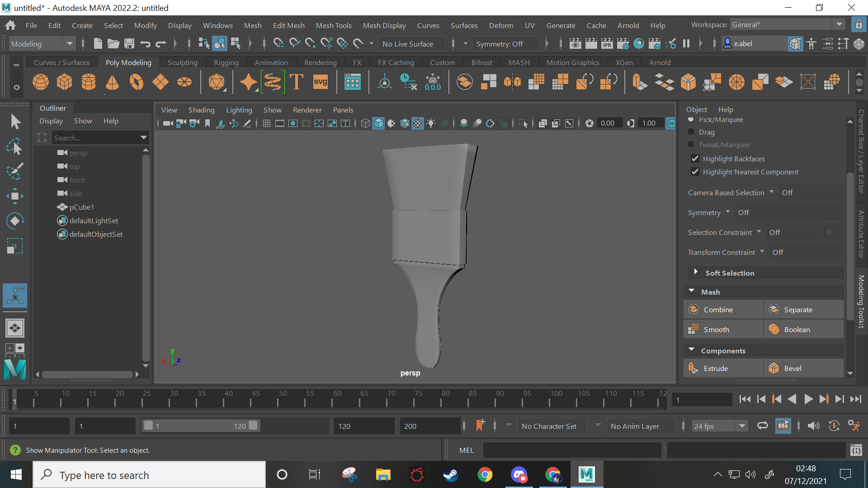Collapse the Components section
The width and height of the screenshot is (868, 488).
point(691,350)
